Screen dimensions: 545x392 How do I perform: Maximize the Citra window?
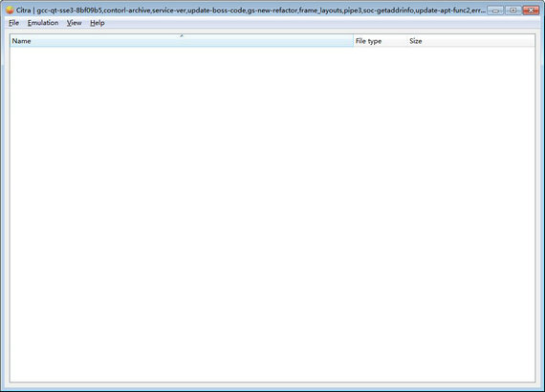512,11
